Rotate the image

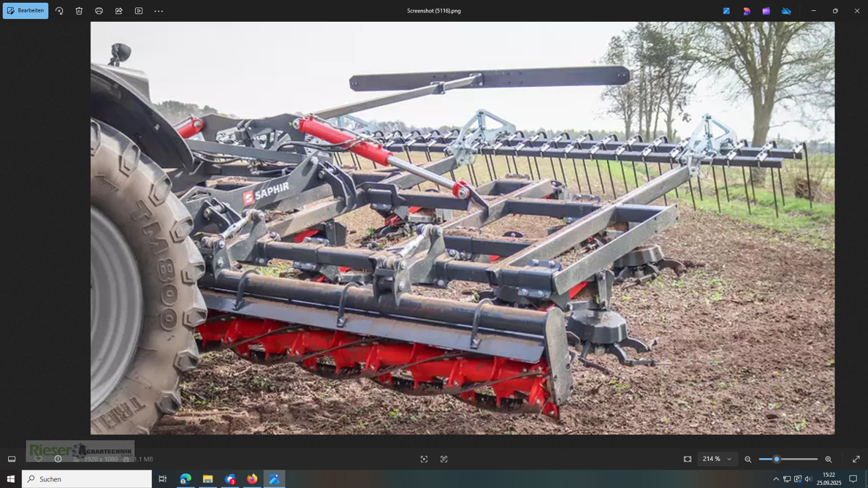tap(59, 10)
